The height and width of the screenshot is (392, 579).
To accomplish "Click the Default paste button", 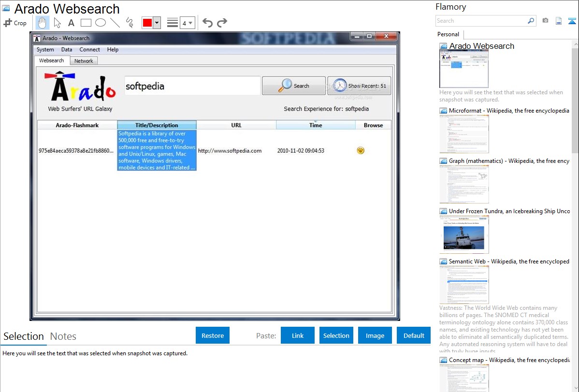I will 414,335.
